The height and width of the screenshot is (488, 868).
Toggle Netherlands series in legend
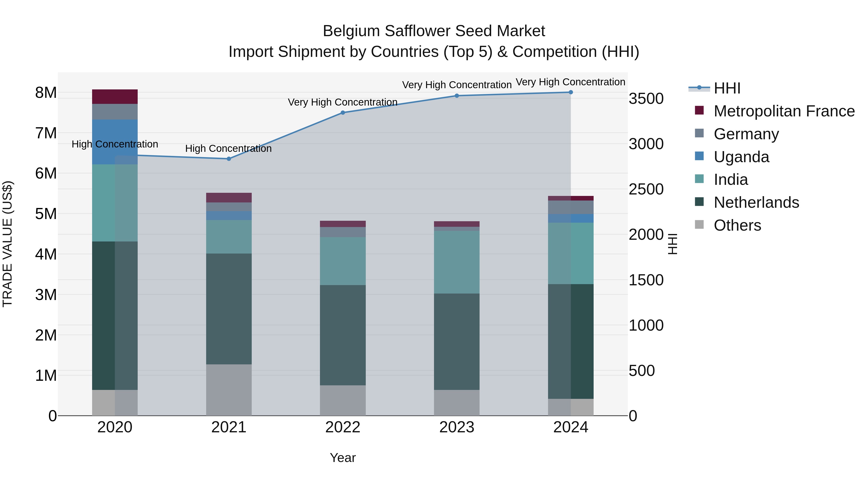(747, 202)
